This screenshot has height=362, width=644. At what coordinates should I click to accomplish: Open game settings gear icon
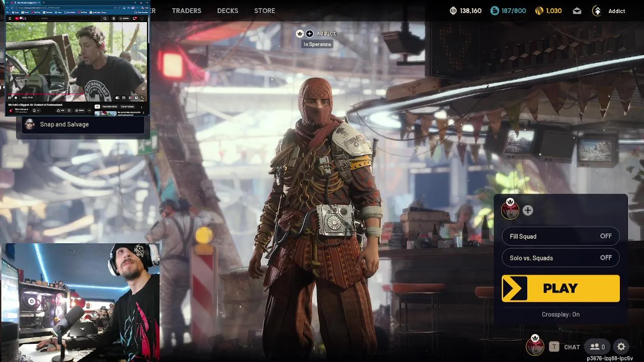coord(621,346)
